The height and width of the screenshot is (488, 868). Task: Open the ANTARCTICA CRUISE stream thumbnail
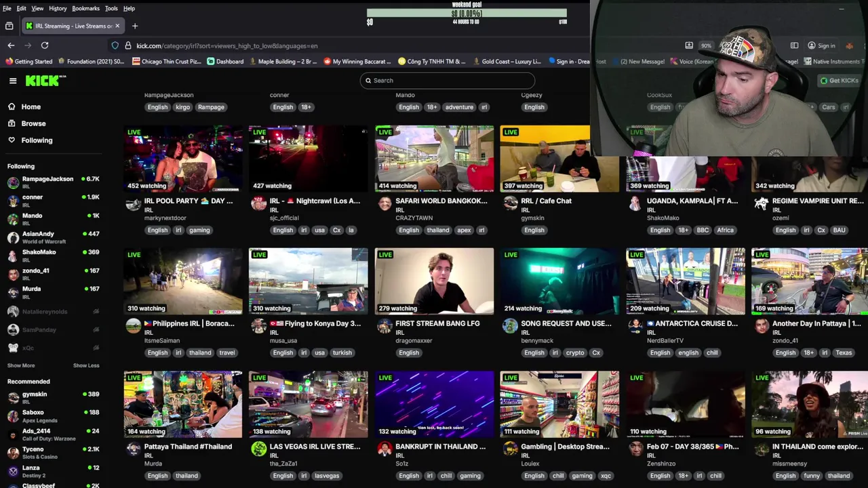686,281
